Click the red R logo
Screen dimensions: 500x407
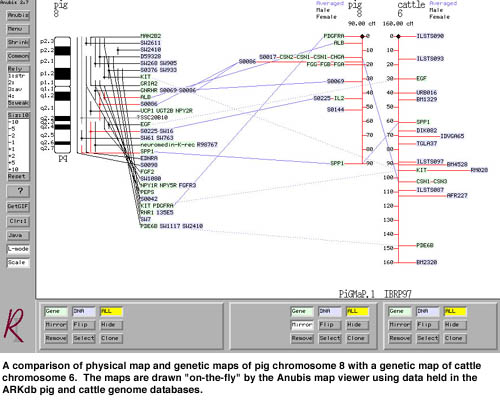click(14, 326)
